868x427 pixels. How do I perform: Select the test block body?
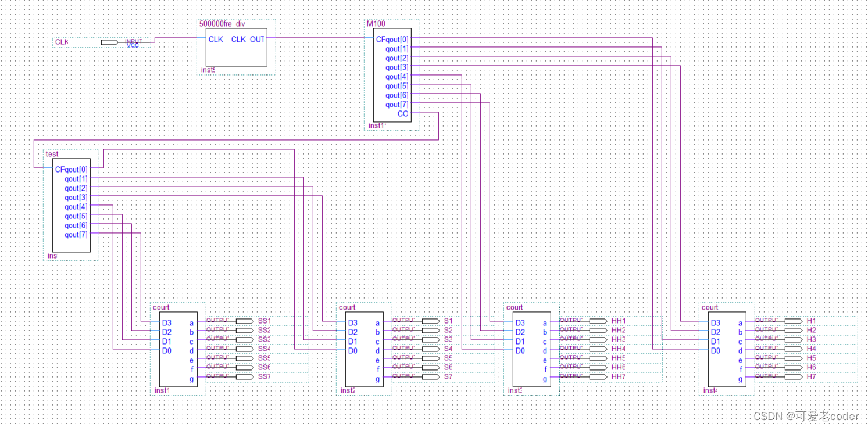tap(72, 206)
